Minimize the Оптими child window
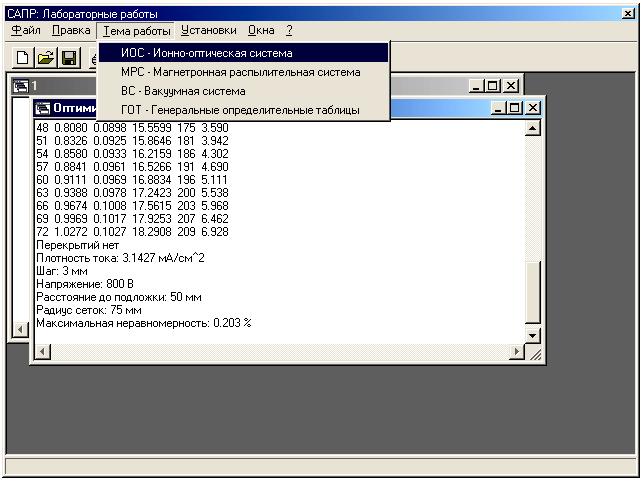Image resolution: width=642 pixels, height=481 pixels. pyautogui.click(x=497, y=108)
